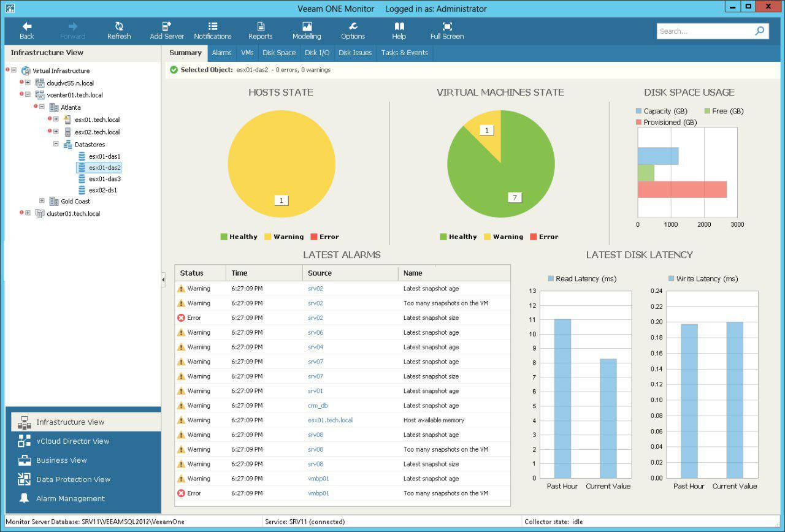Click the esx01.tech.local alarm source link
785x532 pixels.
330,420
